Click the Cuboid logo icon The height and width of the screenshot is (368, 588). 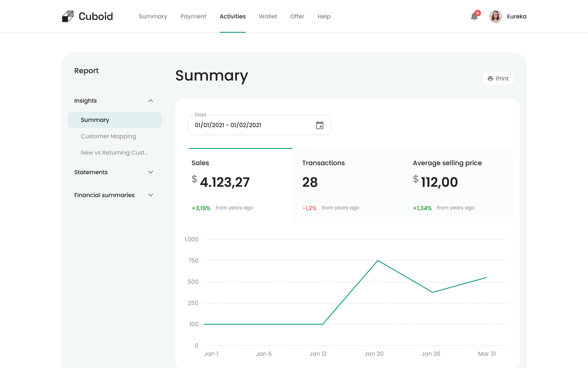pyautogui.click(x=68, y=16)
